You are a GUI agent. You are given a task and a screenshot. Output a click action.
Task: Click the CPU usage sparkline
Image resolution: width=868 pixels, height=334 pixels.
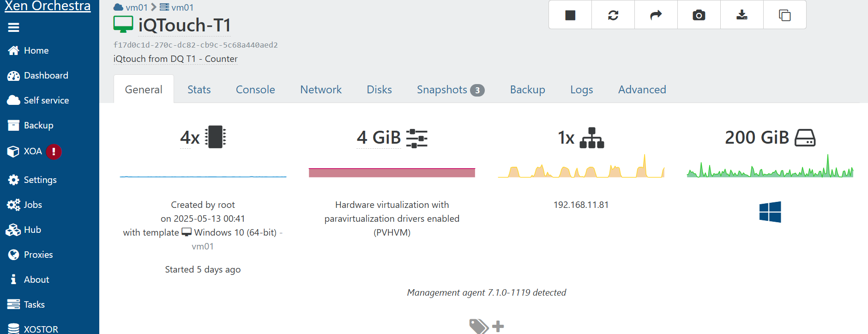click(x=203, y=176)
